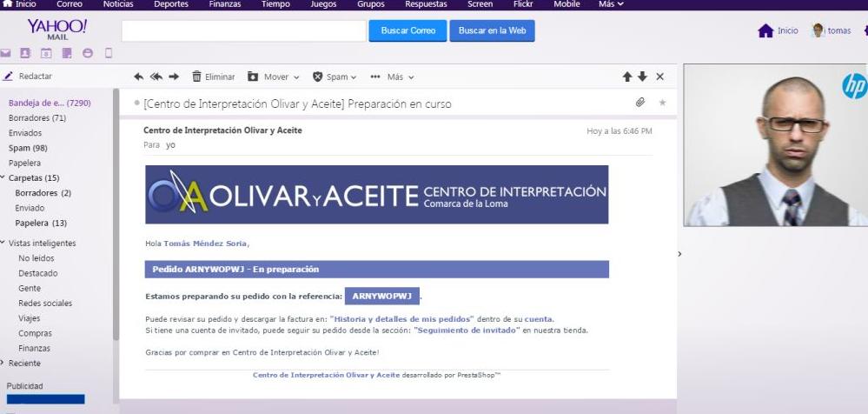Open Borradores (71) folder
Viewport: 868px width, 414px height.
[37, 118]
